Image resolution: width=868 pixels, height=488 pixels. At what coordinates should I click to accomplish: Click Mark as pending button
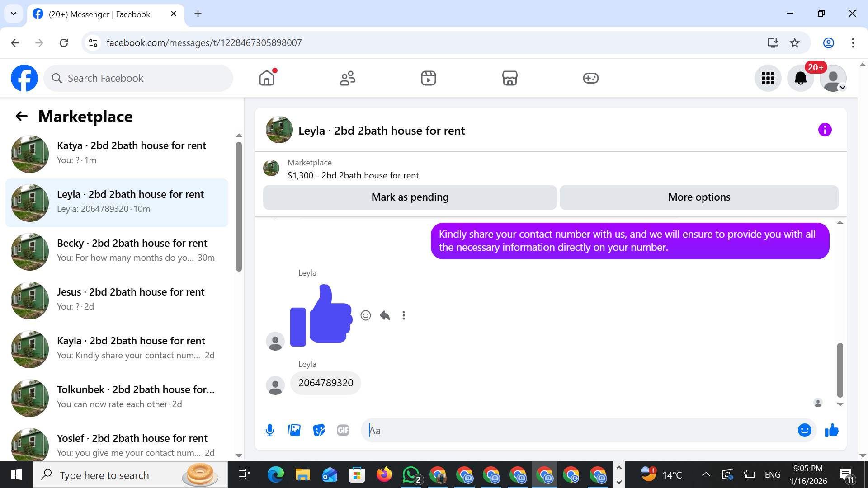410,197
